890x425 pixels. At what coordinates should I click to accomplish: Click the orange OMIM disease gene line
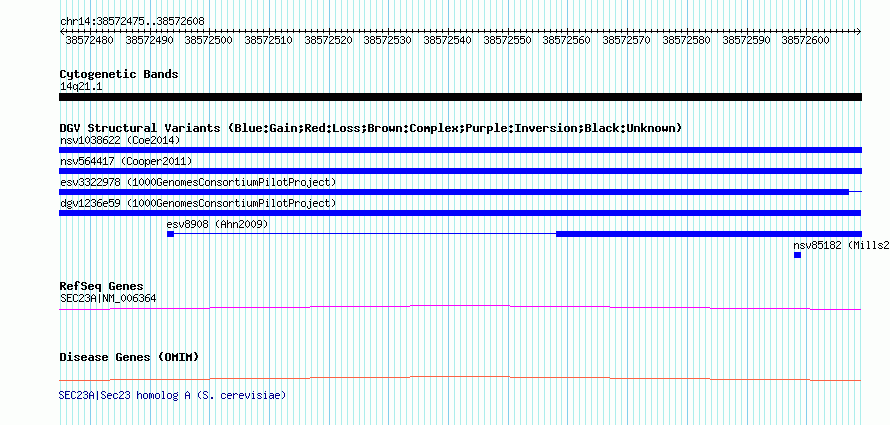pos(460,378)
